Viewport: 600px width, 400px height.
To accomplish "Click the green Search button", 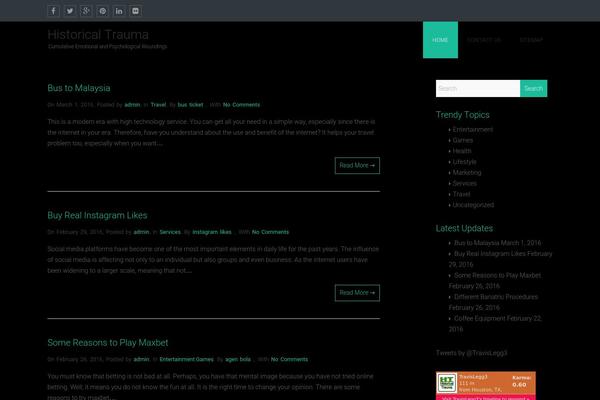I will coord(533,88).
